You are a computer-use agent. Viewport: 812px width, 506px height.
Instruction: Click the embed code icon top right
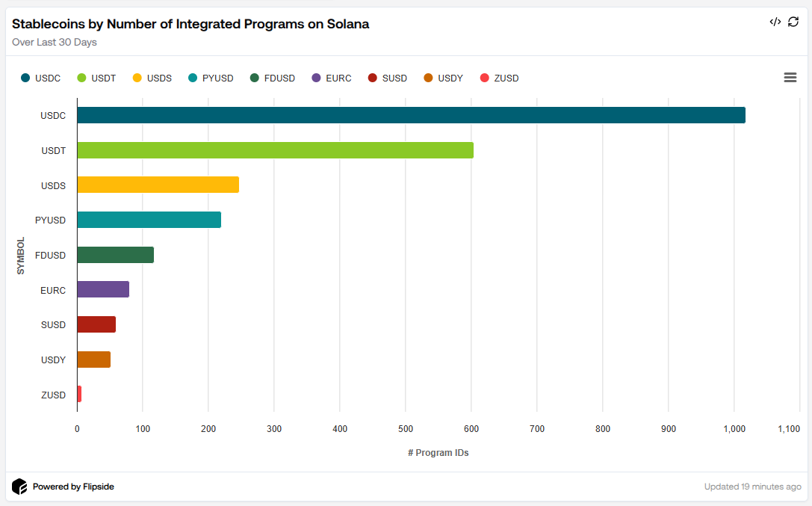775,22
